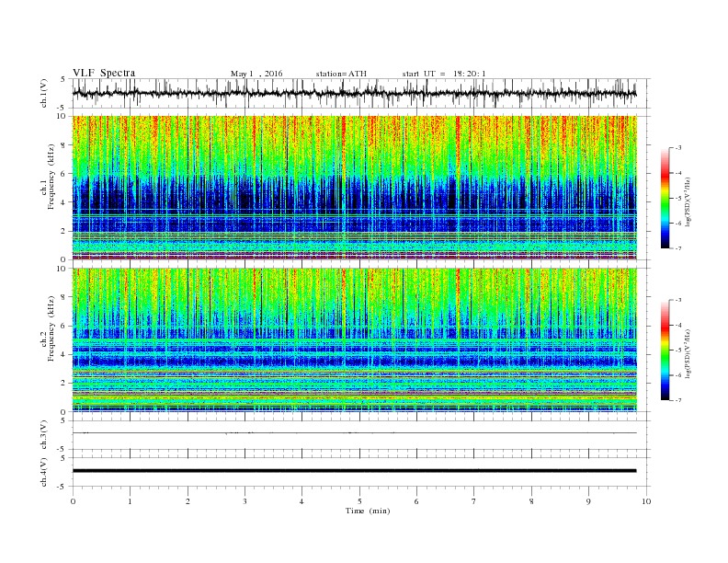Click the ch.1 spectrogram color bar

pyautogui.click(x=665, y=198)
